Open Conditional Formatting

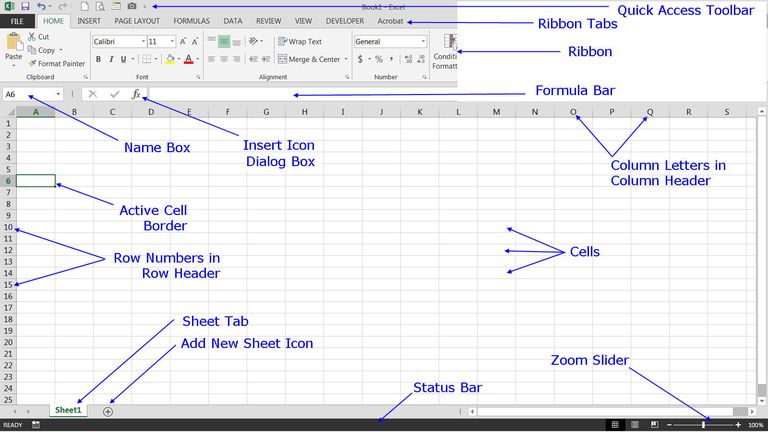pyautogui.click(x=446, y=52)
